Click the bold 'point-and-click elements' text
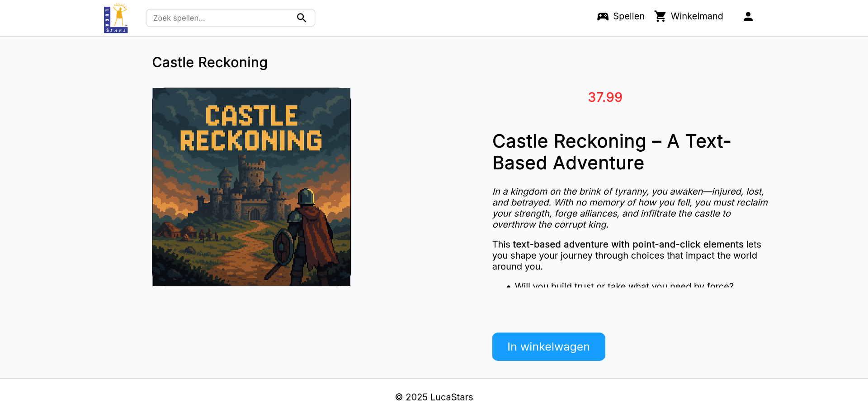The image size is (868, 415). (687, 244)
